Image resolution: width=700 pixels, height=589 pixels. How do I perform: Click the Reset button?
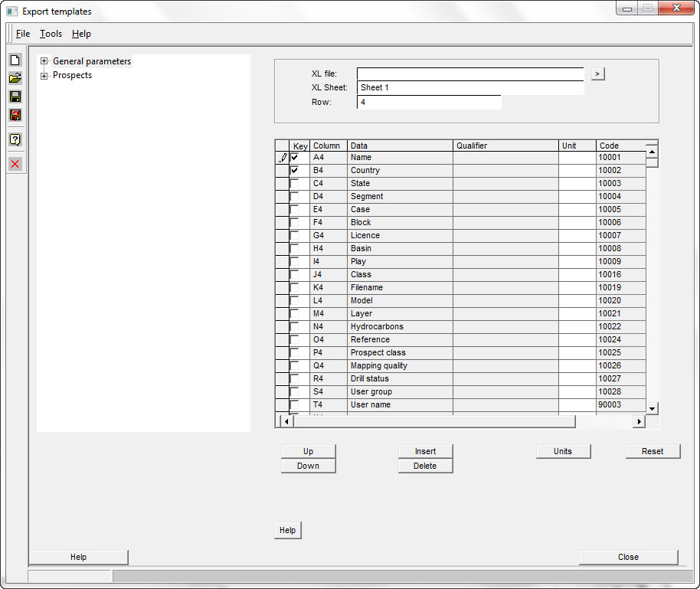coord(653,451)
